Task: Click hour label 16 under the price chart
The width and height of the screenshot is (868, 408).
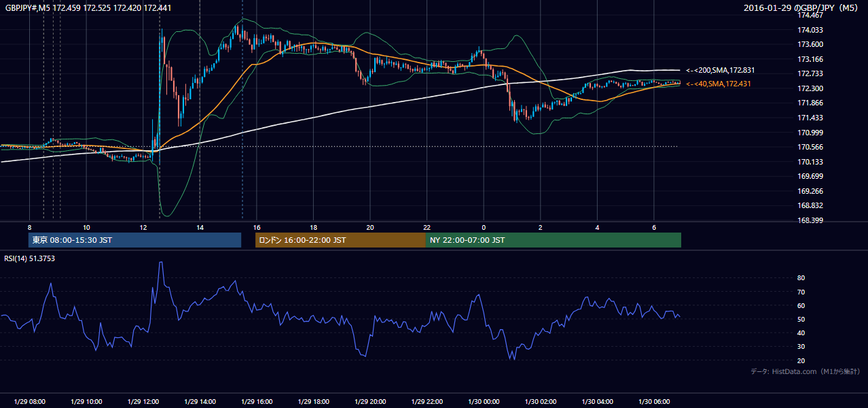Action: (256, 227)
